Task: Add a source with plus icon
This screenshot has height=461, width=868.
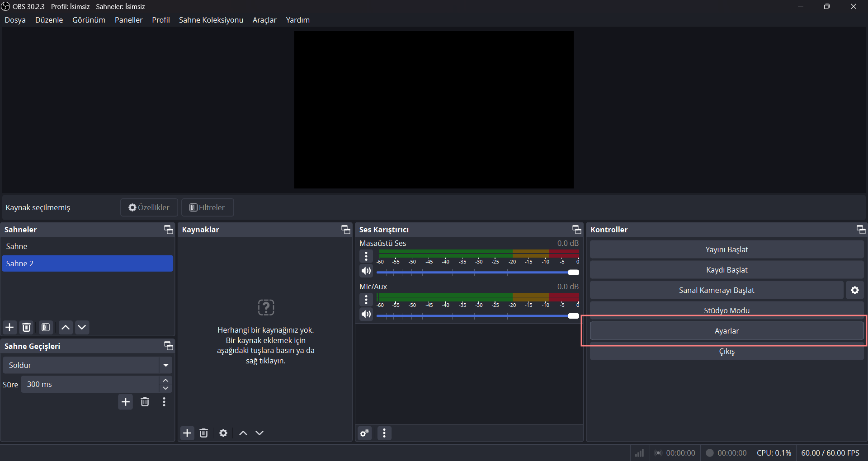Action: pos(187,433)
